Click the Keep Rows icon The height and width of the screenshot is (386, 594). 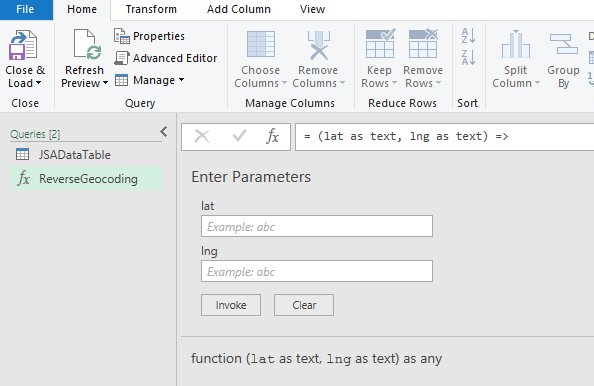tap(380, 43)
